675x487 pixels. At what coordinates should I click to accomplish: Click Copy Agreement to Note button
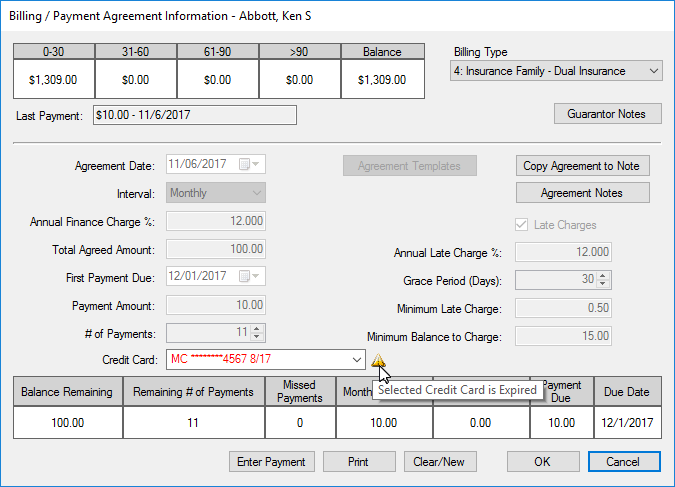point(582,166)
